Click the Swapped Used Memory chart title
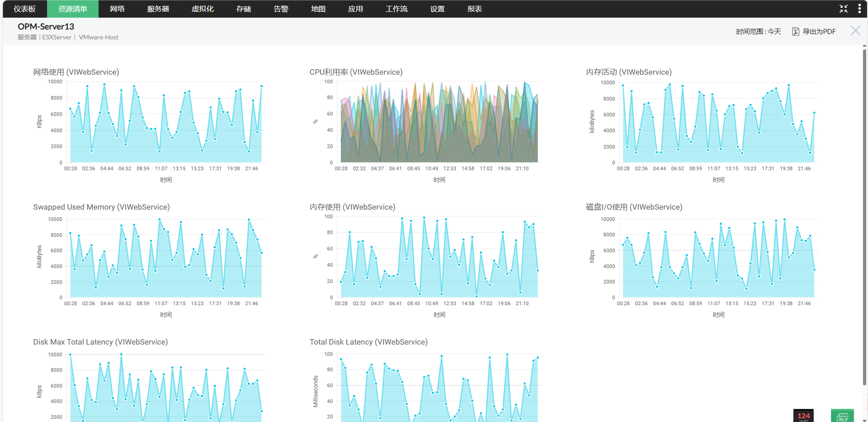 click(x=101, y=207)
